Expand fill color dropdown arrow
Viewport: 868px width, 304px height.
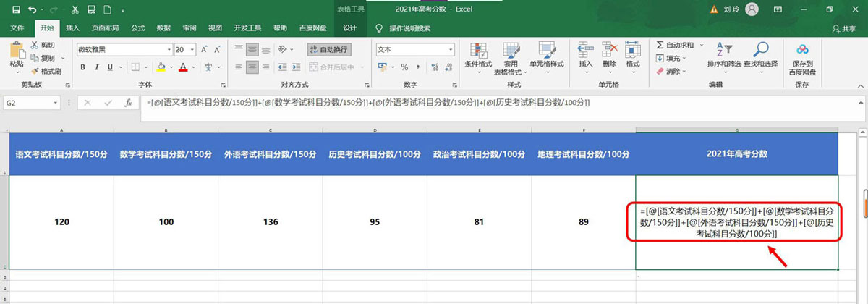click(171, 67)
